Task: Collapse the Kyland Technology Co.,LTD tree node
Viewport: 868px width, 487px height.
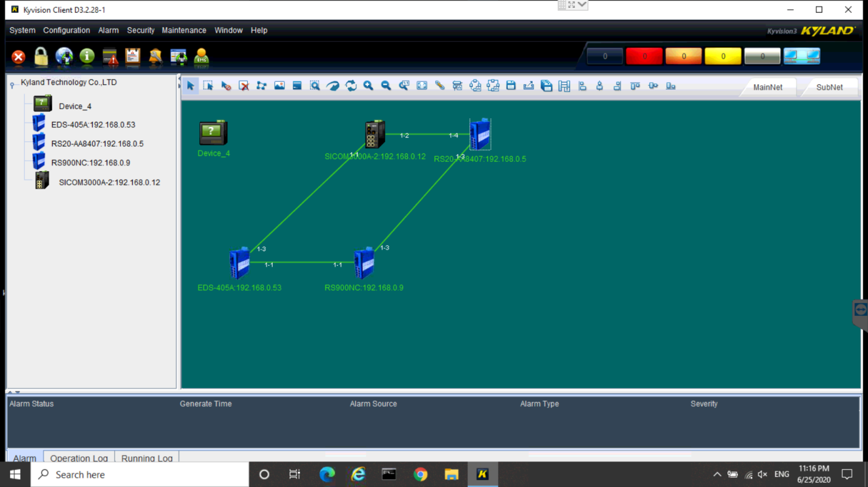Action: click(x=12, y=83)
